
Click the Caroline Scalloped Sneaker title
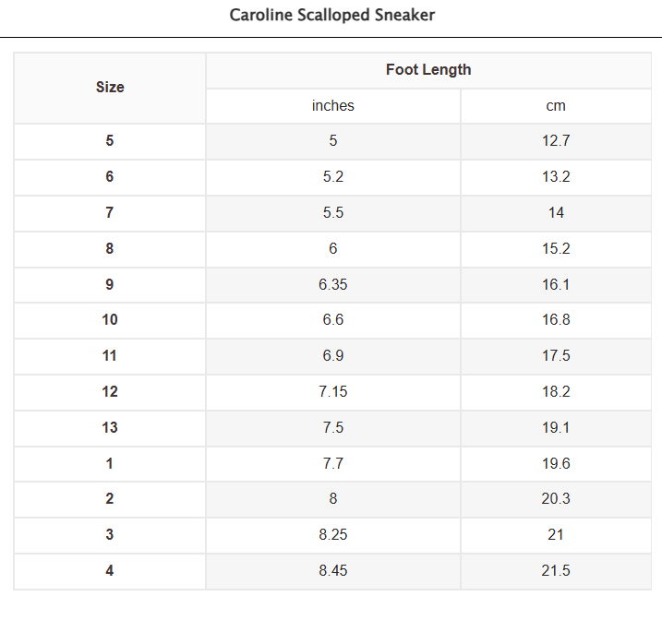331,15
